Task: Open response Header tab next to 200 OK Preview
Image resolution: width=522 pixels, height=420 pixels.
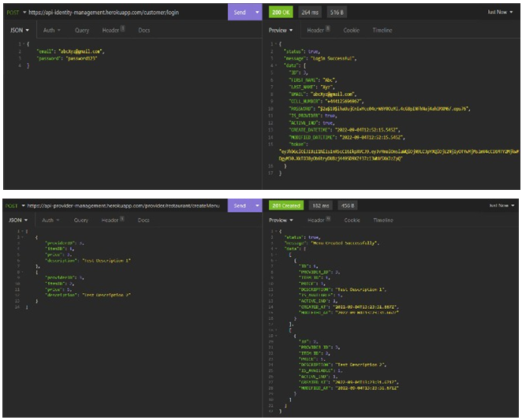Action: [x=317, y=30]
